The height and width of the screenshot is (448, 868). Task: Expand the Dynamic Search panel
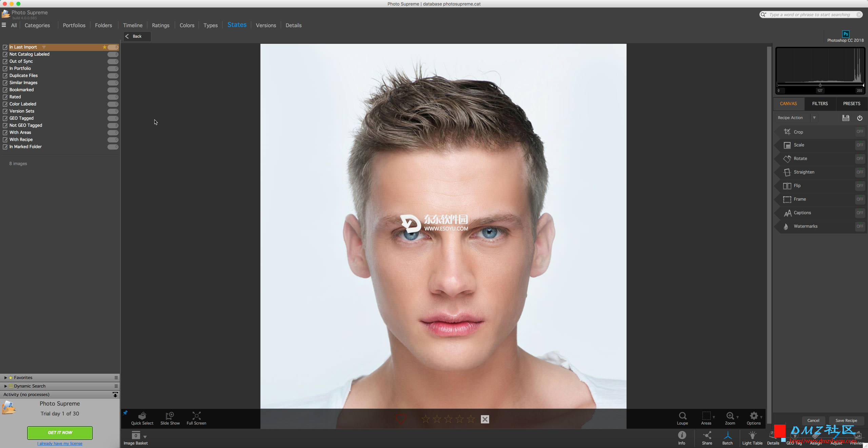pyautogui.click(x=5, y=386)
